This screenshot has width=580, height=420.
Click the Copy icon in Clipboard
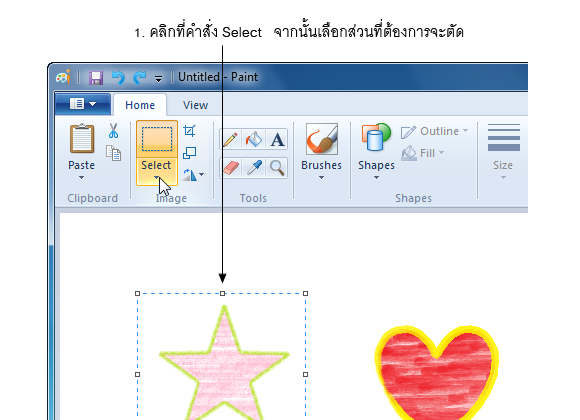click(x=114, y=153)
